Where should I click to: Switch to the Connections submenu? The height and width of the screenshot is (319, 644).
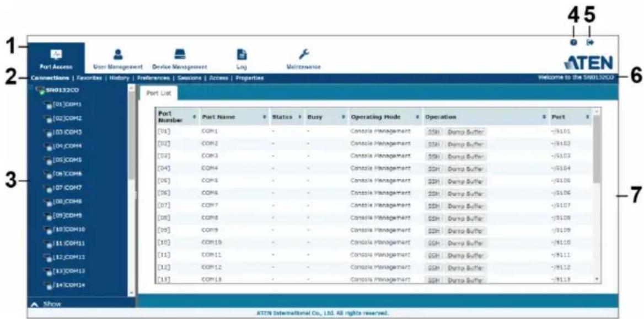[x=49, y=78]
